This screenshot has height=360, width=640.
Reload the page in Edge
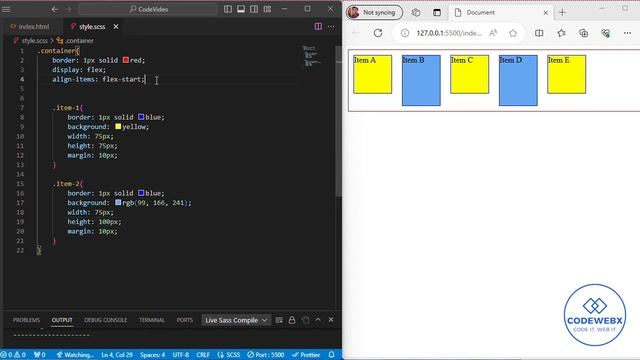click(x=378, y=33)
